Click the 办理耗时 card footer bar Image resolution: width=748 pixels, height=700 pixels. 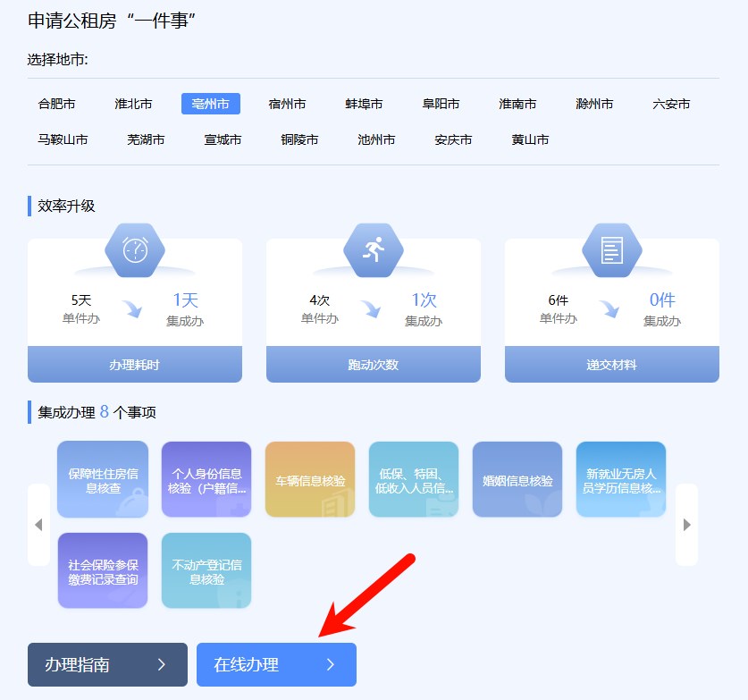pyautogui.click(x=135, y=365)
